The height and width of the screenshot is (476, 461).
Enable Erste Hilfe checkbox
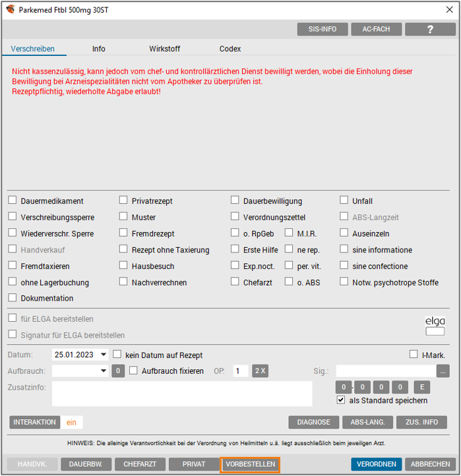235,249
